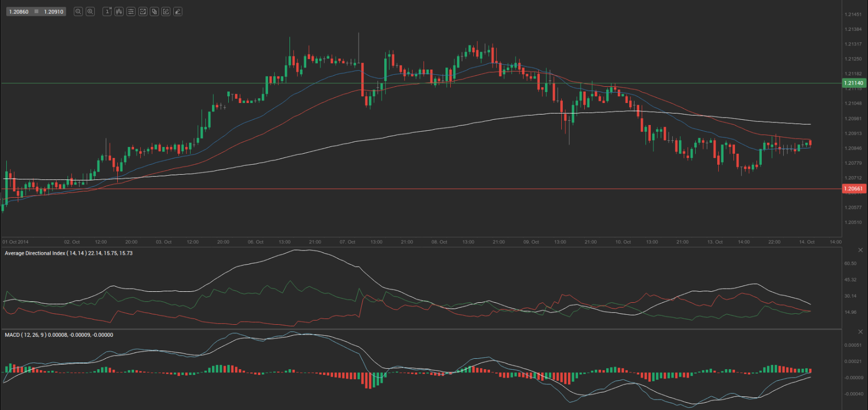Close the Average Directional Index panel
868x410 pixels.
860,250
